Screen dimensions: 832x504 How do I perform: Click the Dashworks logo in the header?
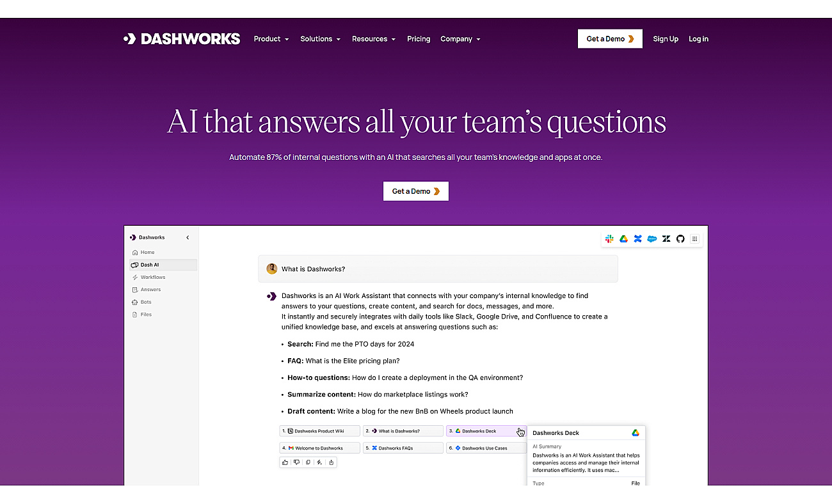(182, 39)
